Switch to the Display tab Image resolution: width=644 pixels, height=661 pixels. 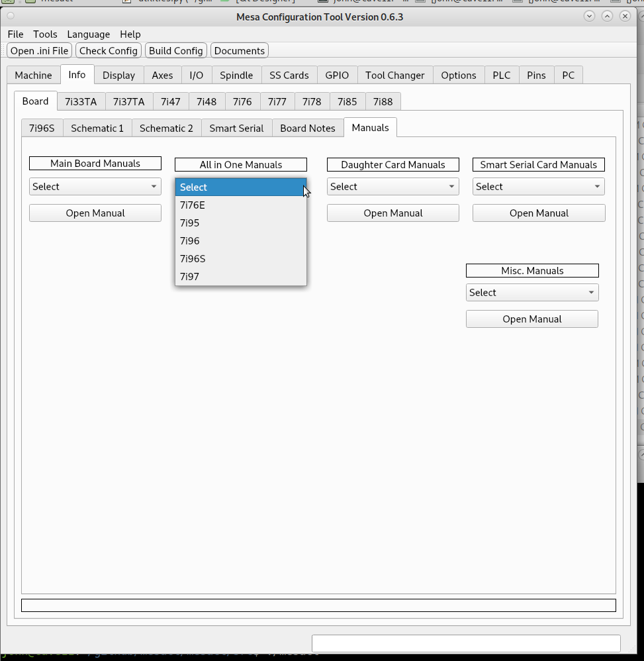point(118,75)
